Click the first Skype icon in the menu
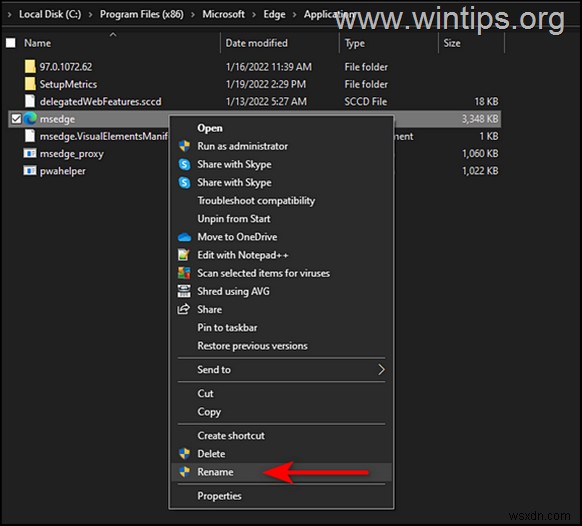582x526 pixels. (184, 164)
